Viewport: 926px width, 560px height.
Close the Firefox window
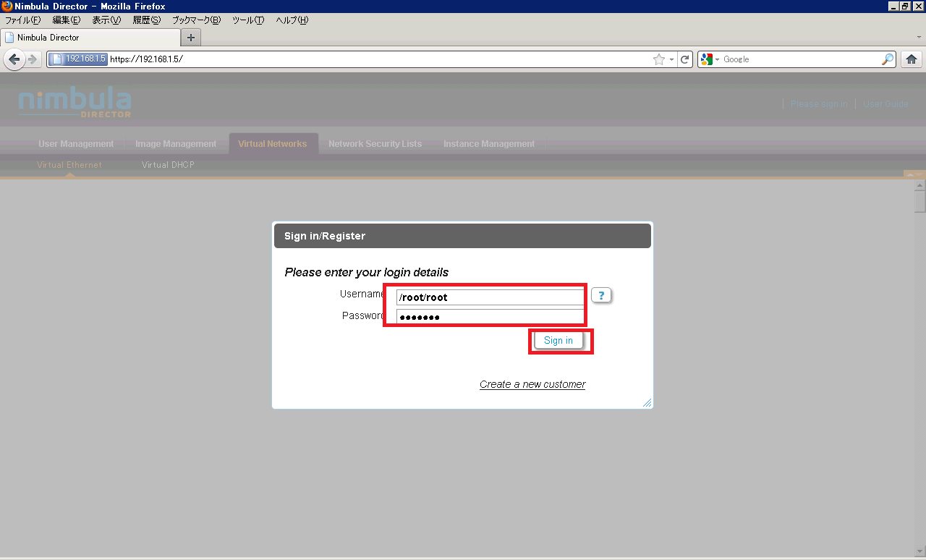(919, 7)
